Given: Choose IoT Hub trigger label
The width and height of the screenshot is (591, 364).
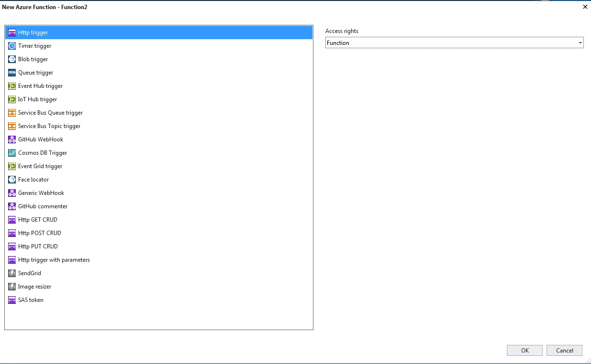Looking at the screenshot, I should pos(38,99).
